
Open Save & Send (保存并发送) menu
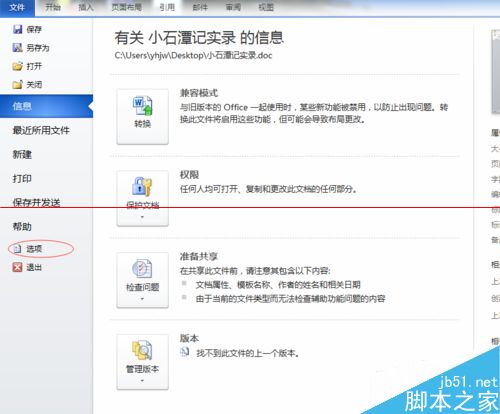pyautogui.click(x=37, y=202)
